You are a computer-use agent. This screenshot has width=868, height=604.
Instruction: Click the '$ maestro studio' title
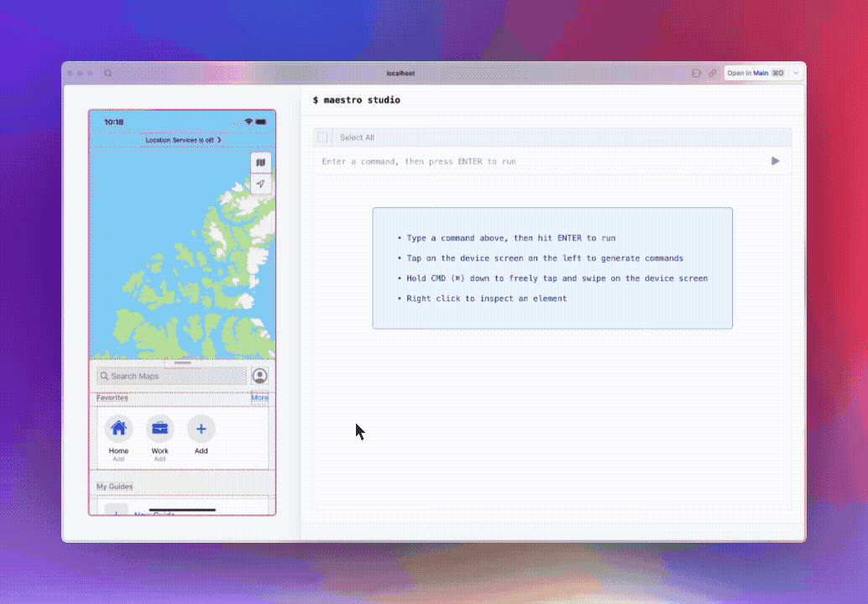tap(357, 100)
